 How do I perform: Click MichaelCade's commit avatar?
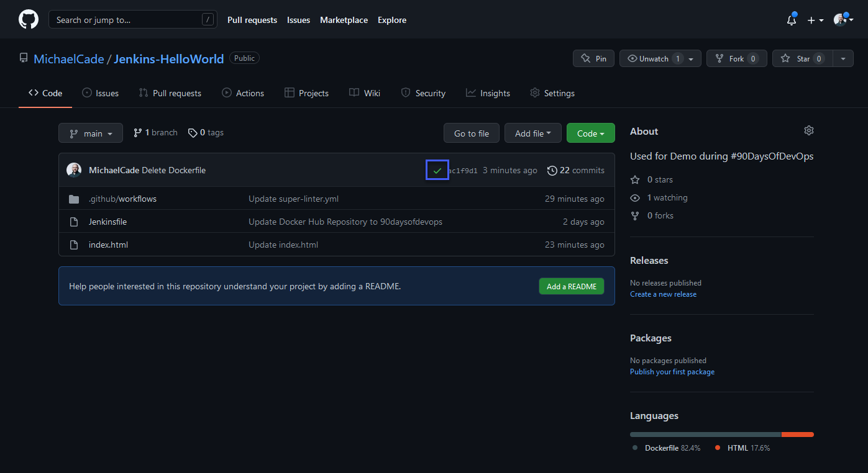[x=74, y=170]
